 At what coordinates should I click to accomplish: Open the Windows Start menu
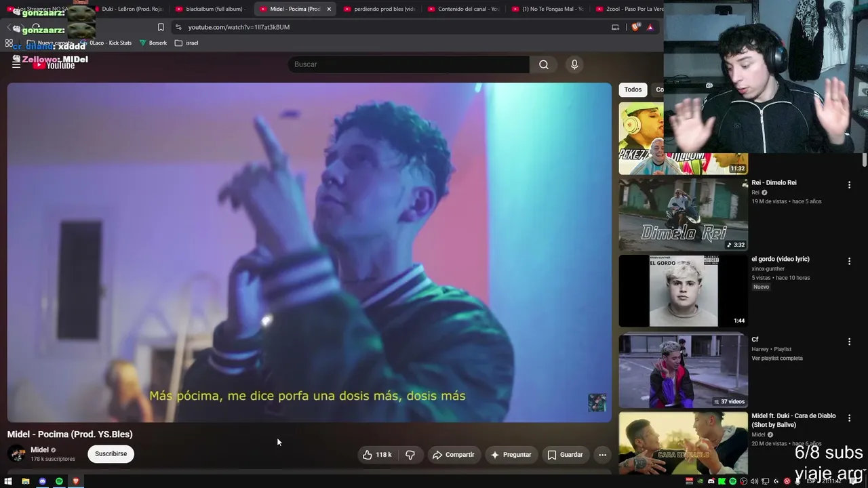point(8,481)
